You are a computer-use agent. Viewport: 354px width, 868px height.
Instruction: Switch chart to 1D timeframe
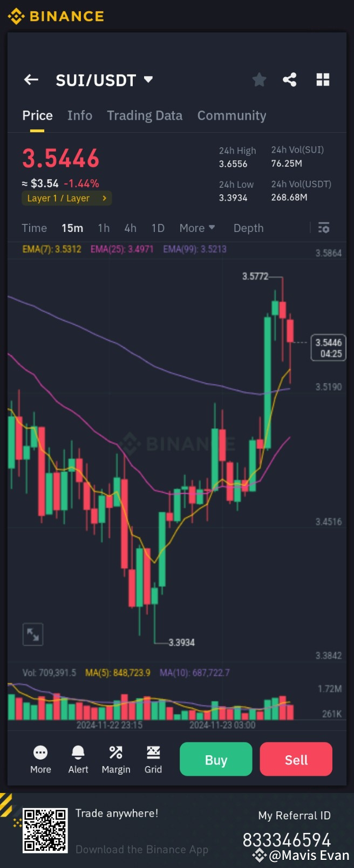tap(158, 228)
